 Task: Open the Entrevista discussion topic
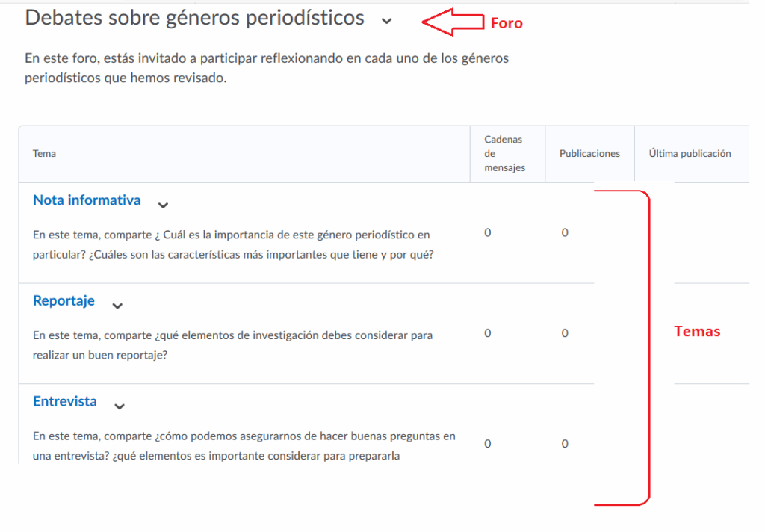pos(65,401)
